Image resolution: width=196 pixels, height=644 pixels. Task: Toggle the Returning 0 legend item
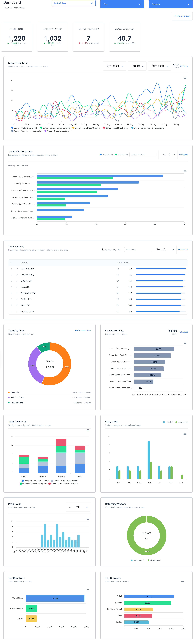click(138, 560)
